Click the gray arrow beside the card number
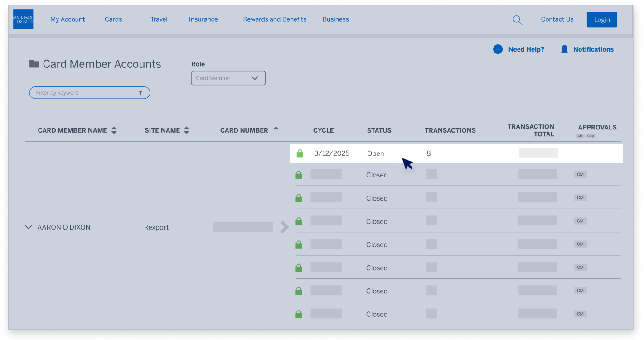644x340 pixels. [x=284, y=227]
